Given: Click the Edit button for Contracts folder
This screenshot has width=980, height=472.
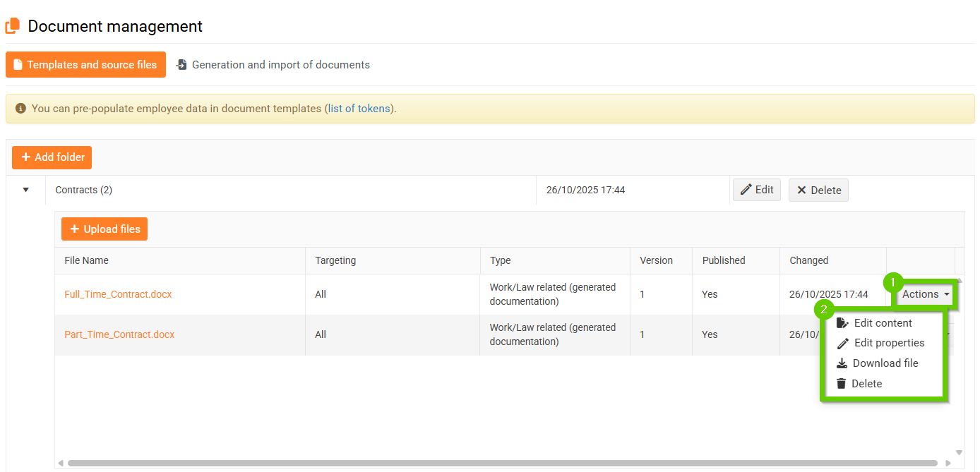Looking at the screenshot, I should click(756, 190).
